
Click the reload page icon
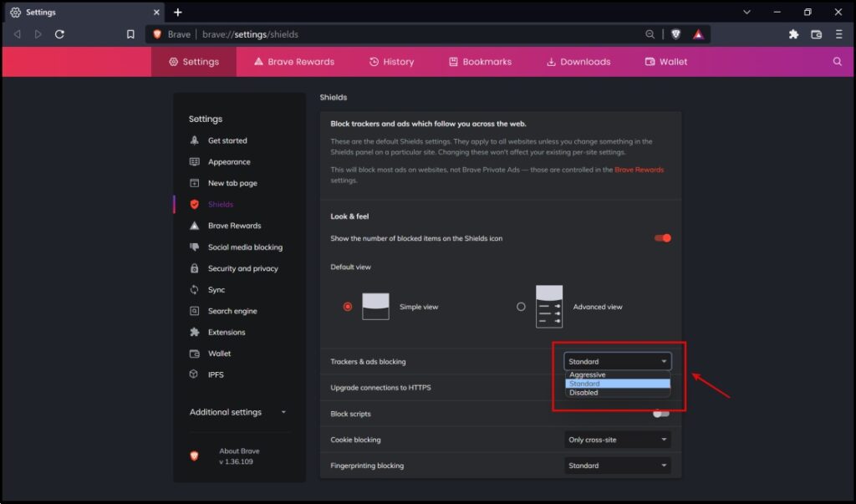click(59, 34)
